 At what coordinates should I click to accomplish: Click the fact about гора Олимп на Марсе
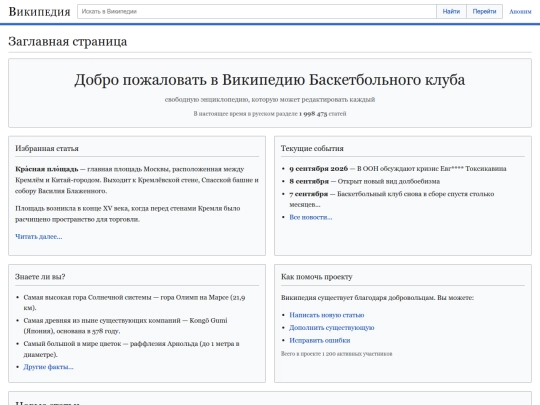coord(134,302)
